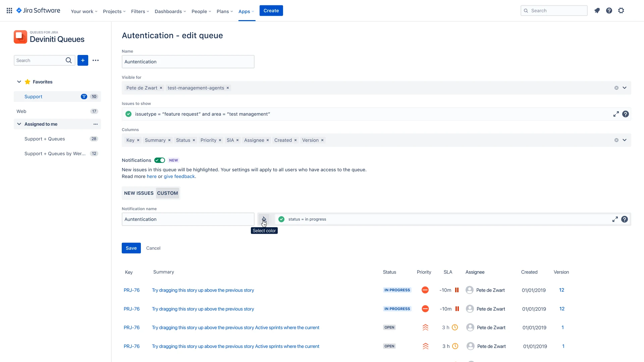Click the Save button
The width and height of the screenshot is (644, 362).
[131, 248]
